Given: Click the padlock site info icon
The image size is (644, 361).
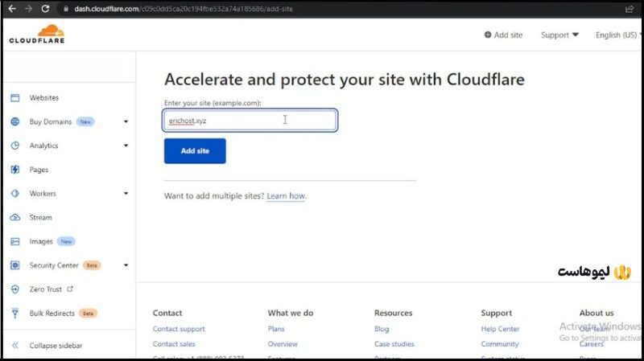Looking at the screenshot, I should pyautogui.click(x=66, y=9).
